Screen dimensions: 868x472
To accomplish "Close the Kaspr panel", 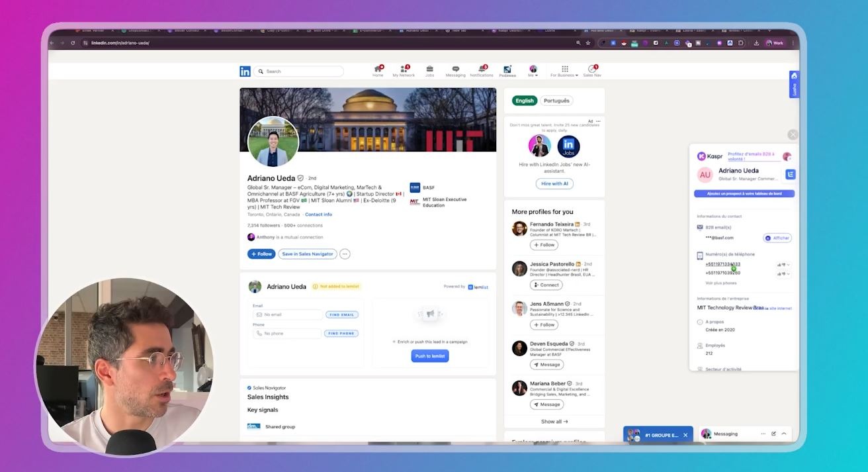I will coord(793,134).
